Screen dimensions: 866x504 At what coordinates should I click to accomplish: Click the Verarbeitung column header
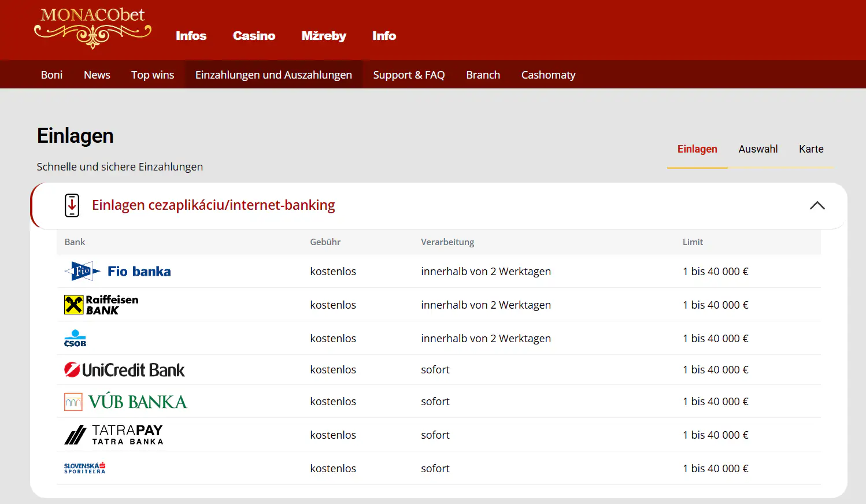pos(447,242)
